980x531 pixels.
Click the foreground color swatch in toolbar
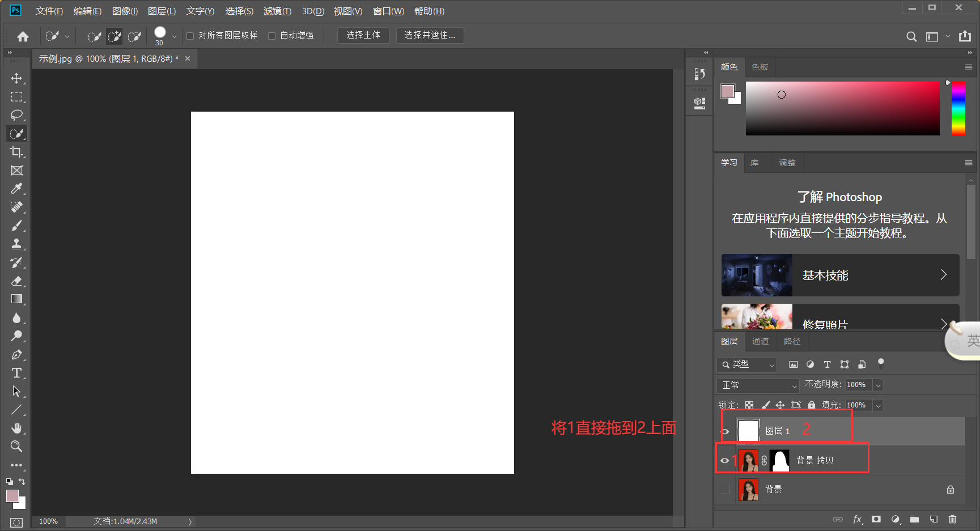tap(12, 496)
